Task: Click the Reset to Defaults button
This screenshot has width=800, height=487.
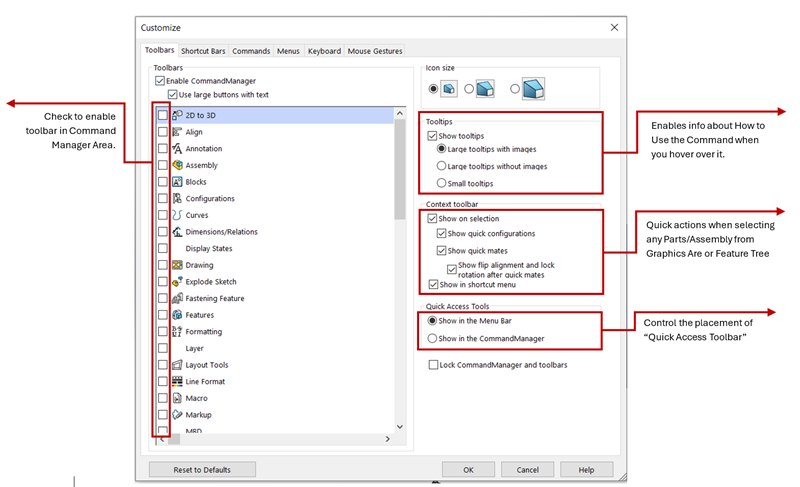Action: click(x=202, y=469)
